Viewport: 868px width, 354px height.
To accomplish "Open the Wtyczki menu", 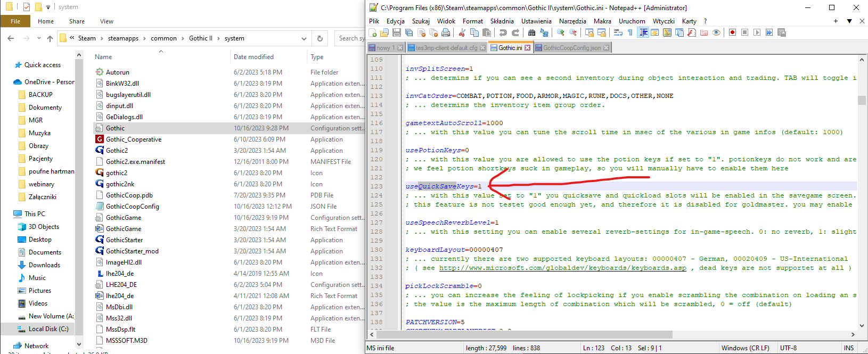I will point(664,21).
